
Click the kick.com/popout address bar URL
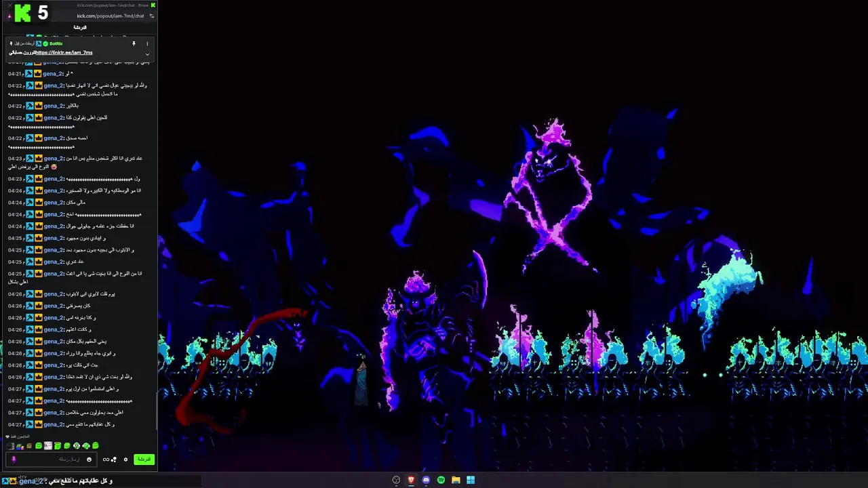111,16
